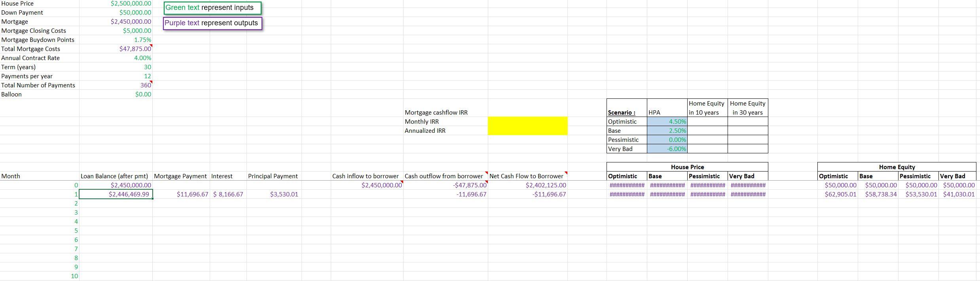Click the Month column header
This screenshot has width=980, height=281.
point(11,176)
